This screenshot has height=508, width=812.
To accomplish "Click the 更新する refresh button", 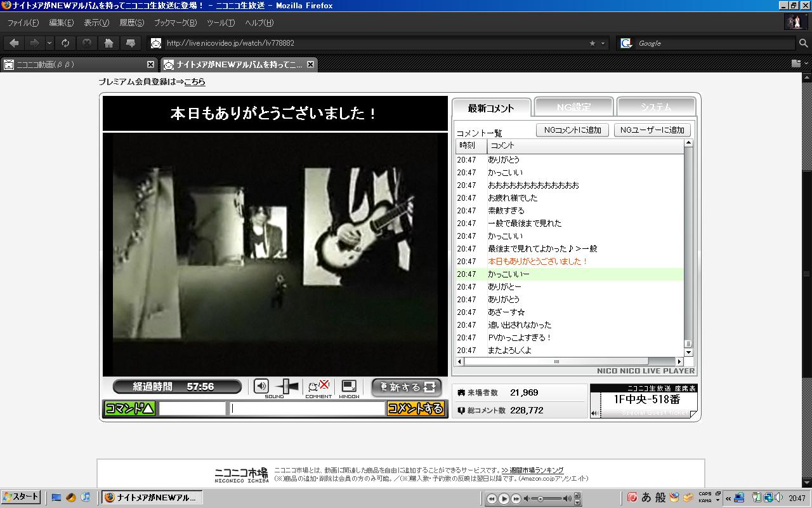I will 407,387.
